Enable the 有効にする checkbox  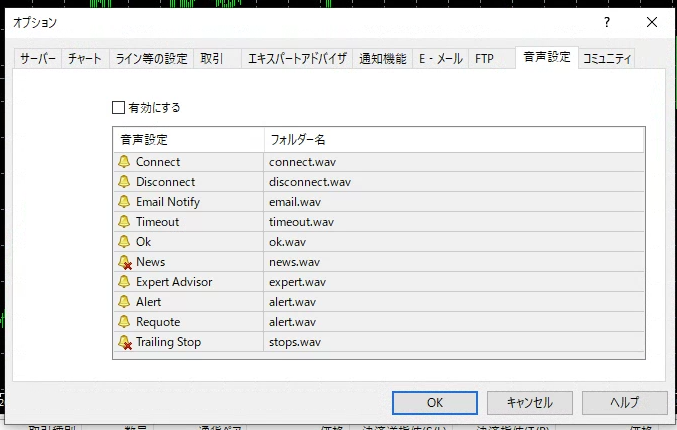click(x=118, y=108)
